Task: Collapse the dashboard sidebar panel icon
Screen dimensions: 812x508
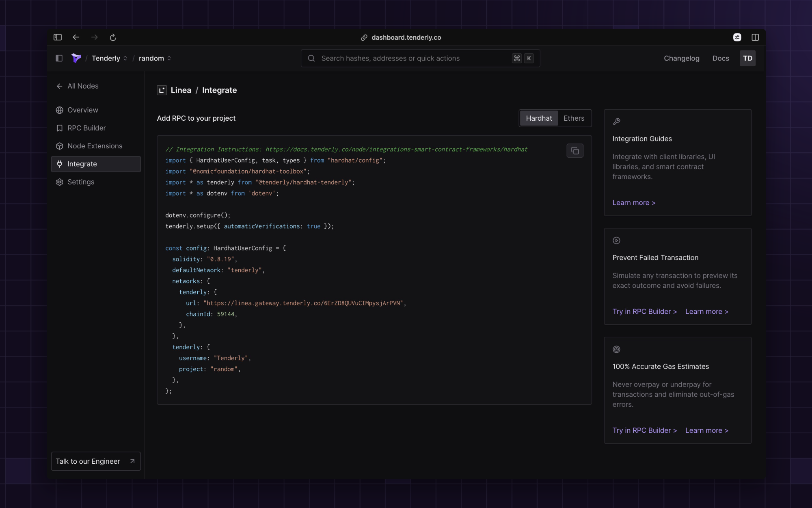Action: (59, 58)
